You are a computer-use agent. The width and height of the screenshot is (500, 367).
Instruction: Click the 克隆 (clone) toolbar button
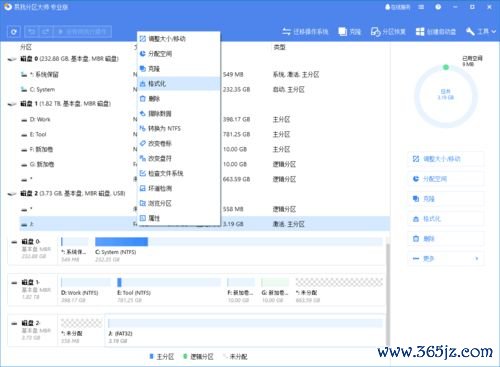click(350, 32)
